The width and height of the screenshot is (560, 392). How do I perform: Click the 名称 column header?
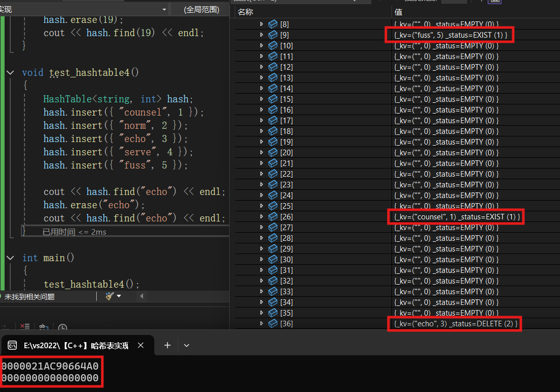coord(245,12)
